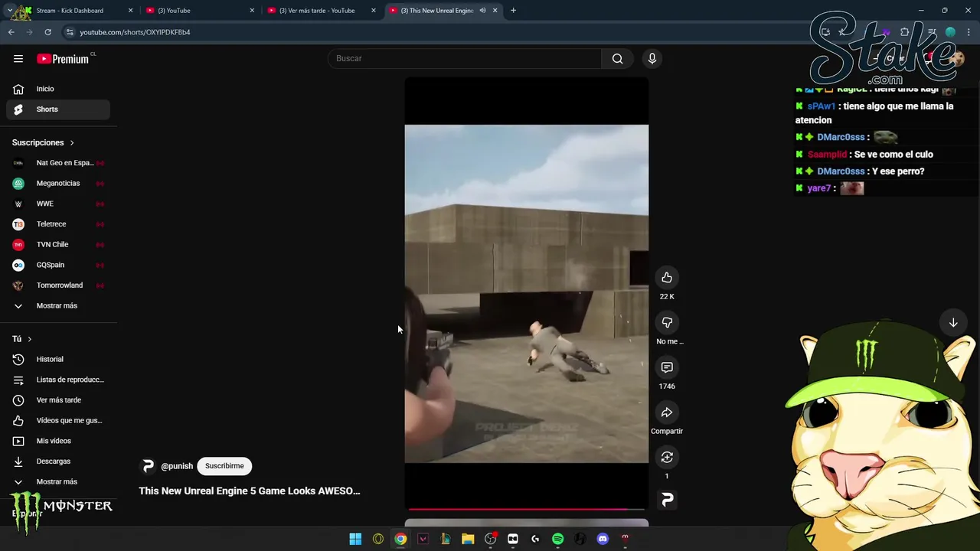
Task: Open Ver más tarde in the sidebar
Action: pos(58,400)
